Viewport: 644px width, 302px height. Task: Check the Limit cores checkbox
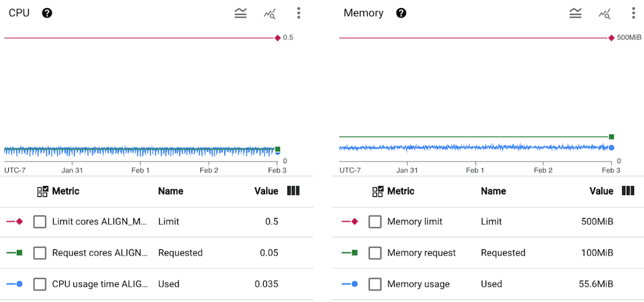(x=40, y=222)
